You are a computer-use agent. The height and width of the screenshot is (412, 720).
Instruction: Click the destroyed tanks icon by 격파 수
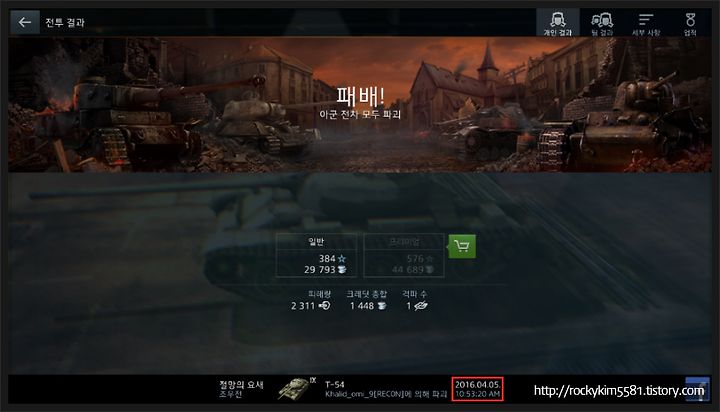click(x=420, y=305)
